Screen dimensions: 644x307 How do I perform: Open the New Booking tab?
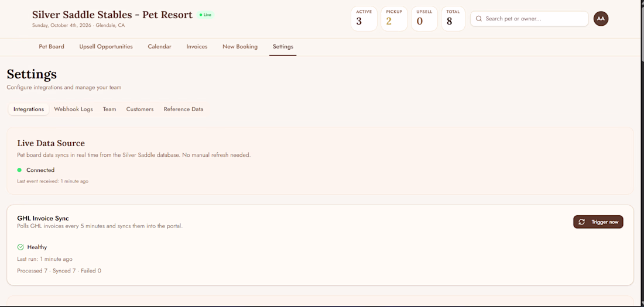(x=240, y=47)
